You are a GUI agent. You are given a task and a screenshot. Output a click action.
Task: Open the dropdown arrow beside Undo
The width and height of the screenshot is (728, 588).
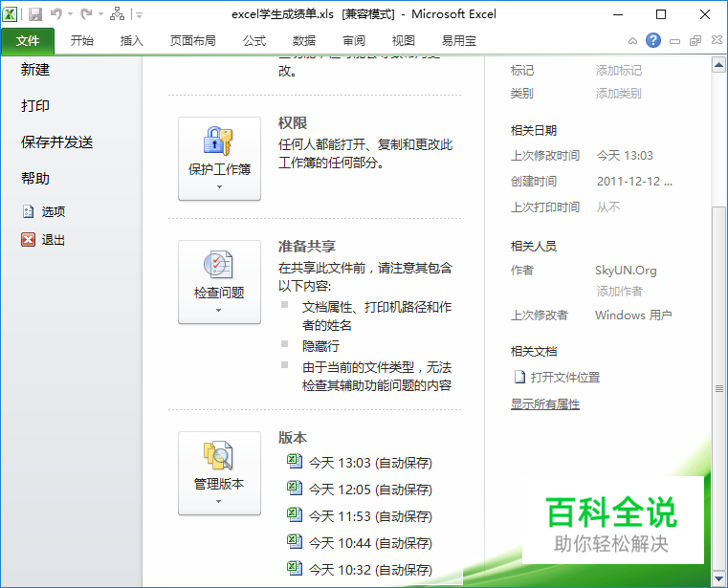[70, 14]
